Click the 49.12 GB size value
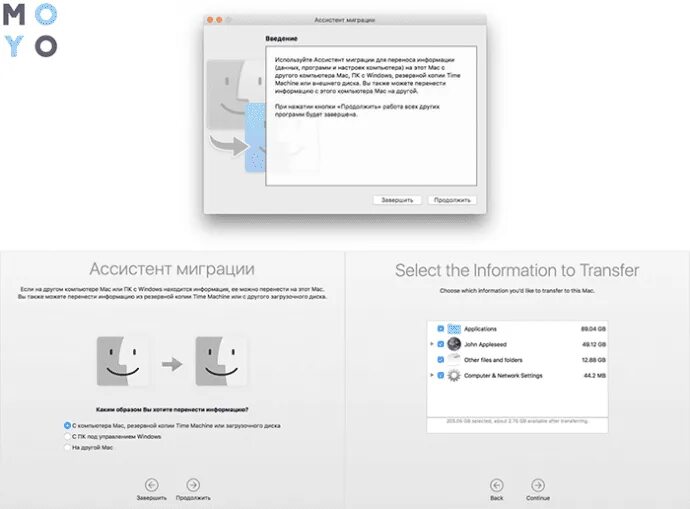 tap(594, 344)
